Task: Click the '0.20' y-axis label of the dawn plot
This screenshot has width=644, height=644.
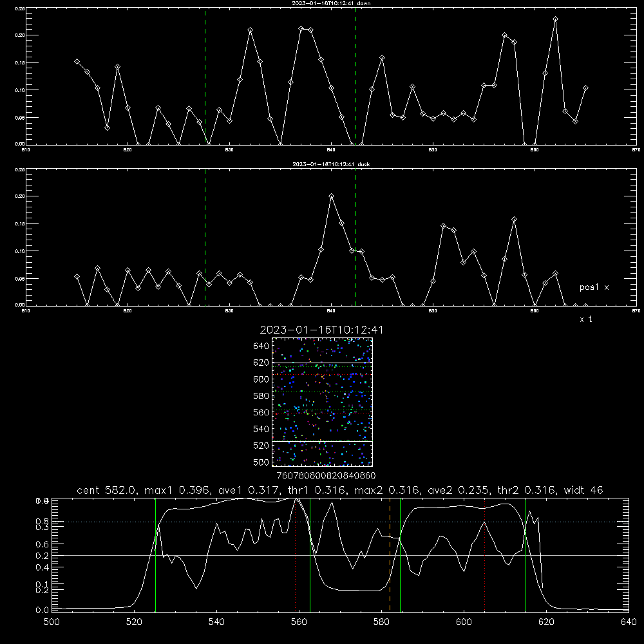Action: 20,35
